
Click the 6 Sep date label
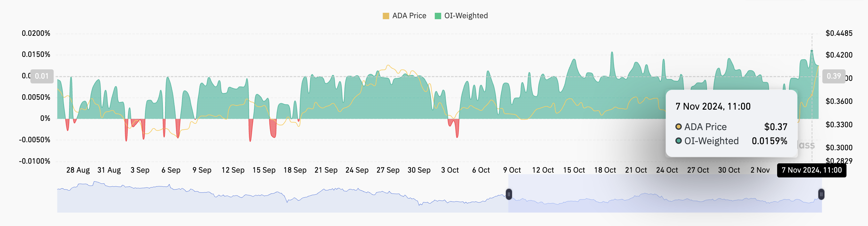(171, 170)
